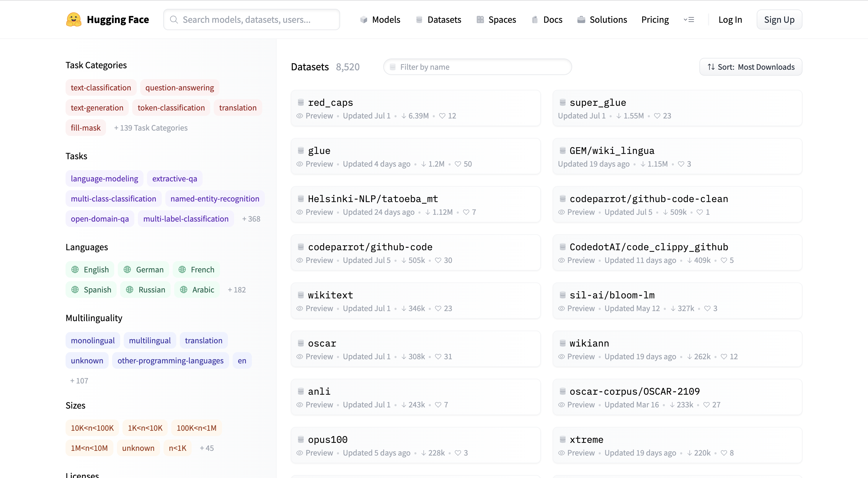Screen dimensions: 868x478
Task: Expand the +368 Tasks filter options
Action: (x=251, y=218)
